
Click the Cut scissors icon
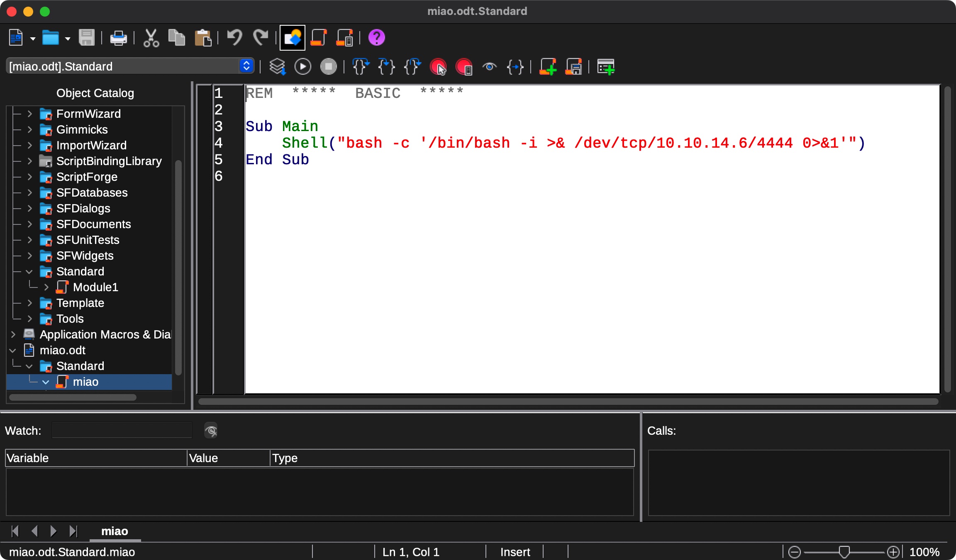click(x=151, y=38)
